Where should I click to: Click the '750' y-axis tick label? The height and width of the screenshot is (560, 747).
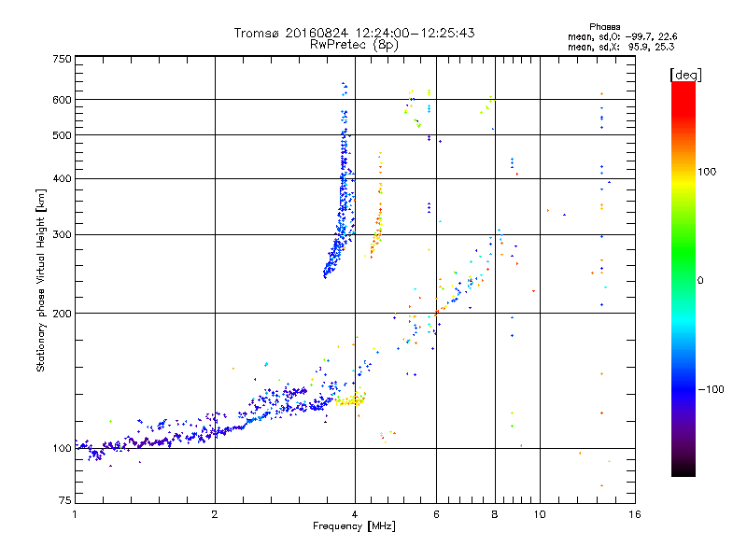[x=63, y=59]
